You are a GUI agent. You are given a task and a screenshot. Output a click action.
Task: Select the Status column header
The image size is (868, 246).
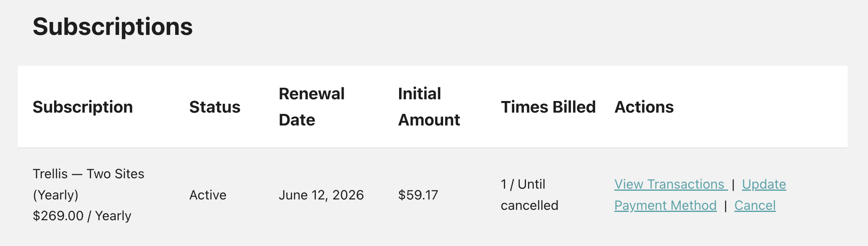coord(215,107)
